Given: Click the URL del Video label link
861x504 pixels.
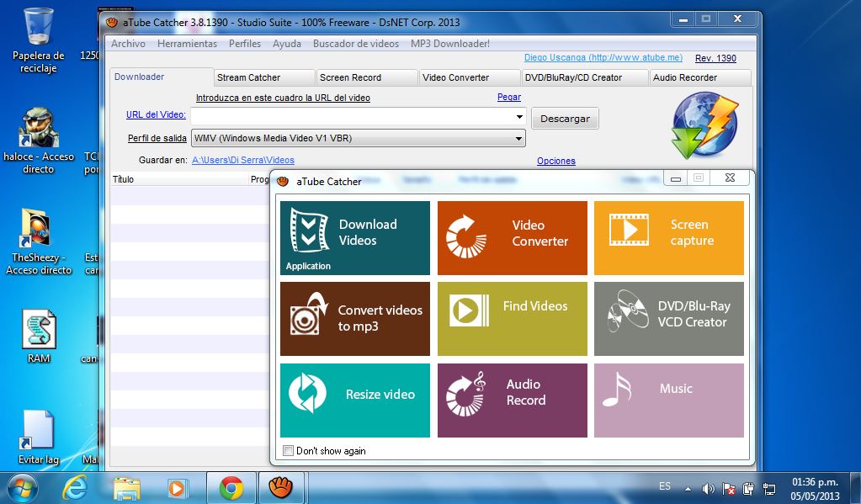Looking at the screenshot, I should pos(156,114).
